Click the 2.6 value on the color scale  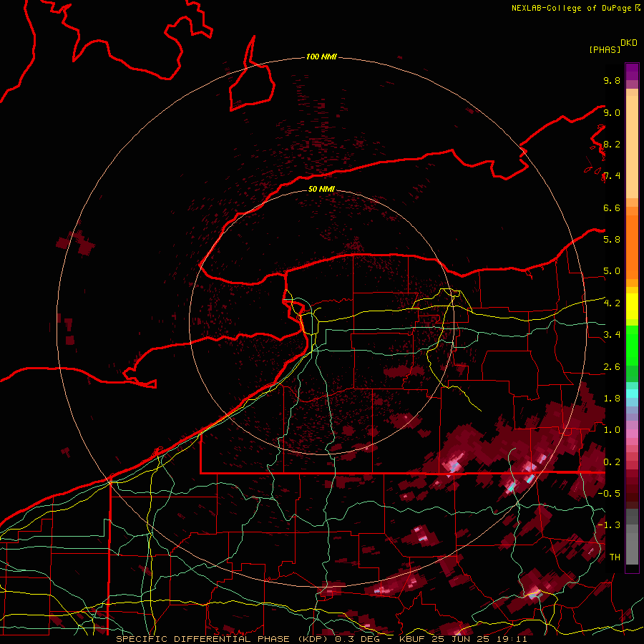pos(612,366)
